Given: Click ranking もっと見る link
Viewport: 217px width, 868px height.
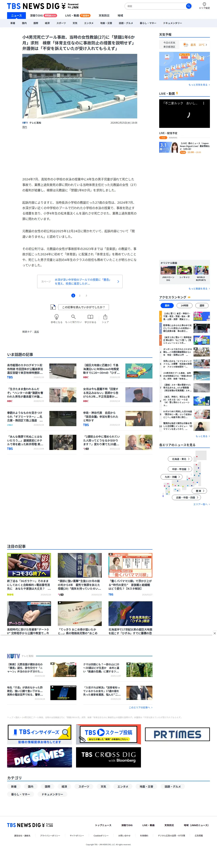Looking at the screenshot, I should [x=202, y=436].
